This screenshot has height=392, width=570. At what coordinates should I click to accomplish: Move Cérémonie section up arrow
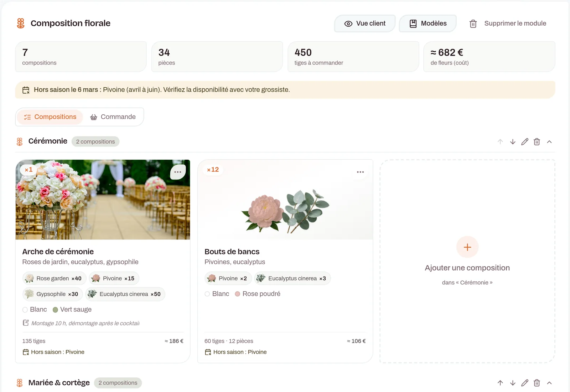pyautogui.click(x=500, y=142)
